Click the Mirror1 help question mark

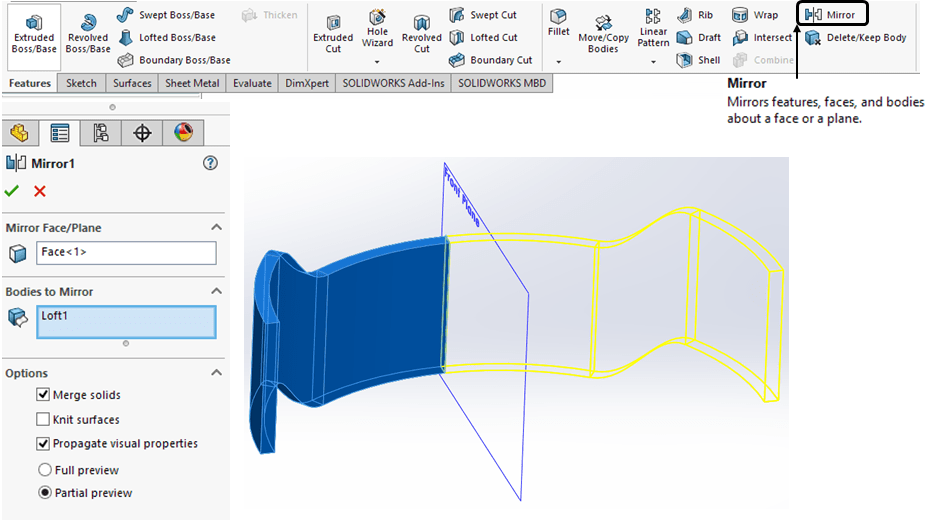(x=210, y=163)
